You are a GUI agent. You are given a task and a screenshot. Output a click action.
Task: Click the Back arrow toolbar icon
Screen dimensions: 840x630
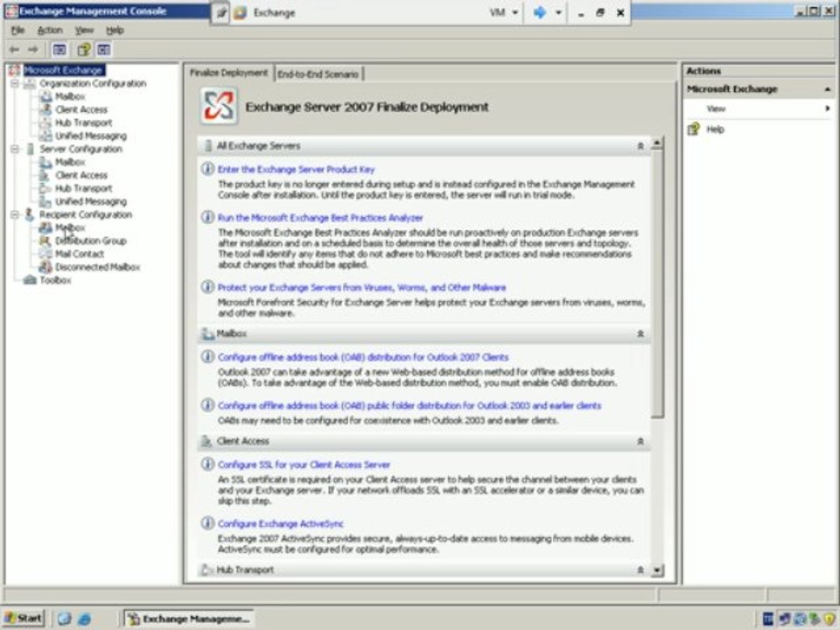click(15, 50)
